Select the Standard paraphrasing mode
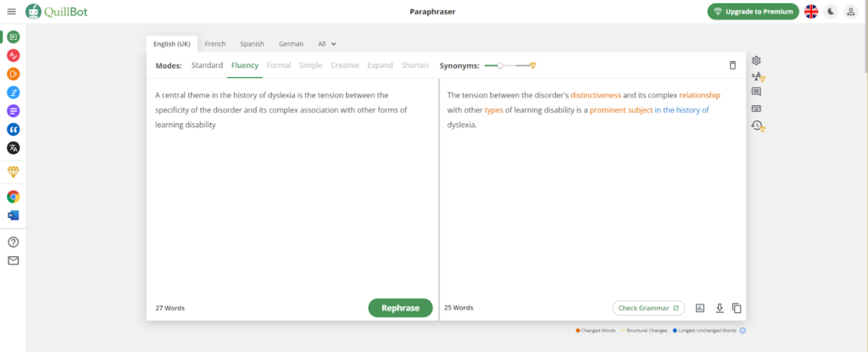868x352 pixels. (x=207, y=65)
